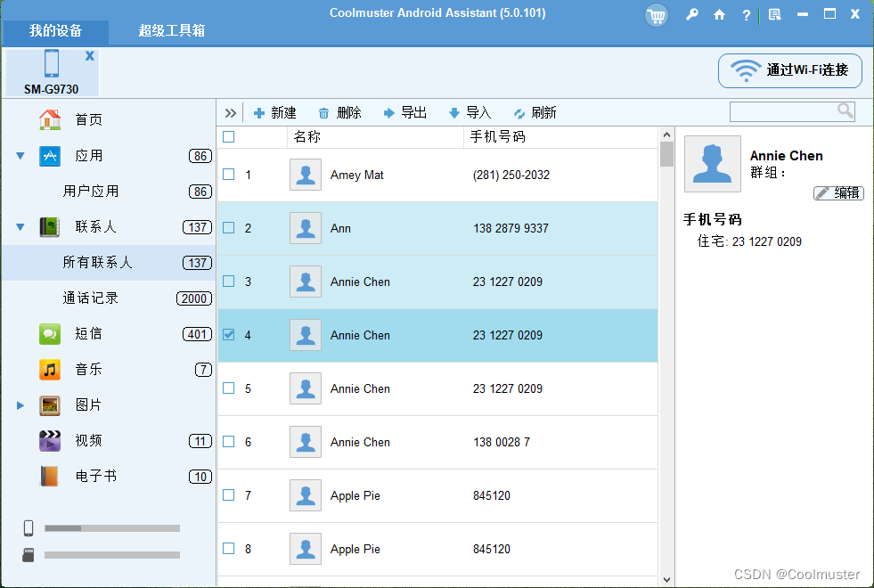The width and height of the screenshot is (874, 588).
Task: Select phone number 138 2879 9337
Action: pyautogui.click(x=511, y=228)
